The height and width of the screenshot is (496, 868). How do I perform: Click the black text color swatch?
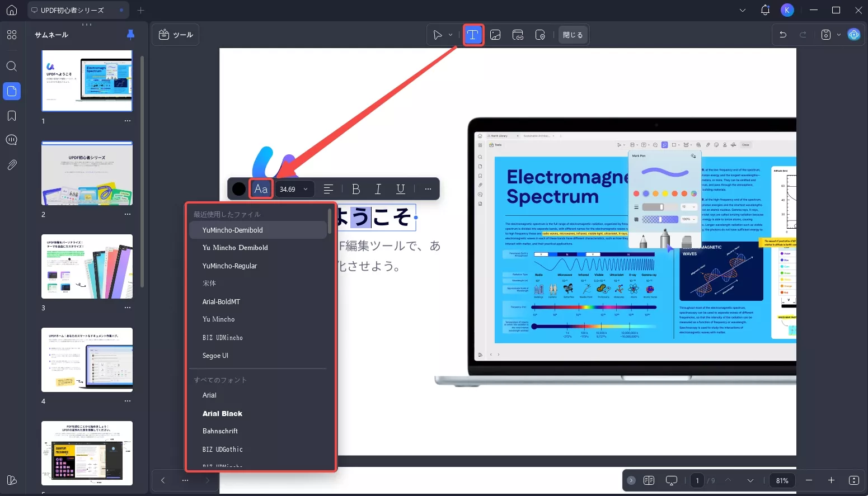tap(239, 189)
